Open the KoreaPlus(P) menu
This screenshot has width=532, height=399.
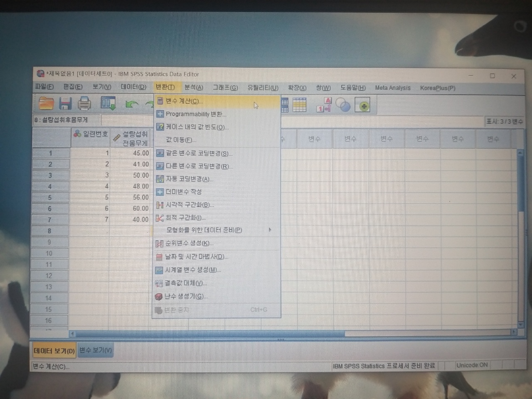(438, 88)
